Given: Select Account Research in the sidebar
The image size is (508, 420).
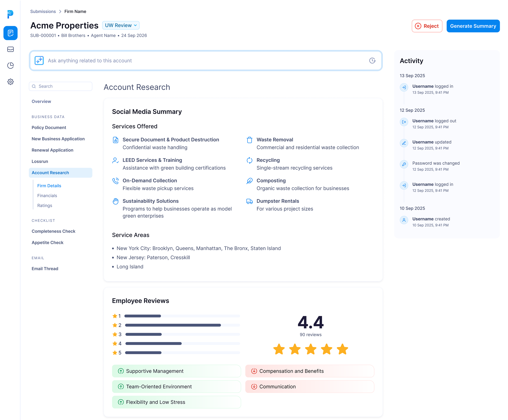Looking at the screenshot, I should tap(50, 173).
